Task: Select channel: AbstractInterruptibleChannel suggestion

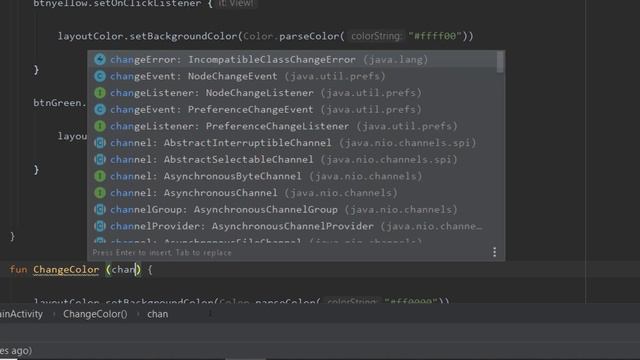Action: pos(292,143)
